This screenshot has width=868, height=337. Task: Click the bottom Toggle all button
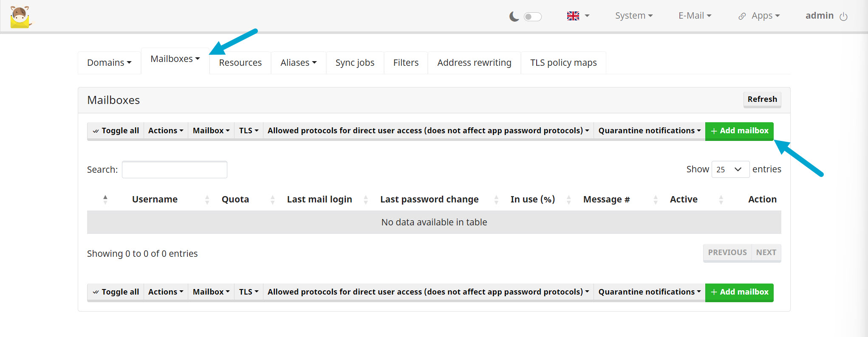116,292
